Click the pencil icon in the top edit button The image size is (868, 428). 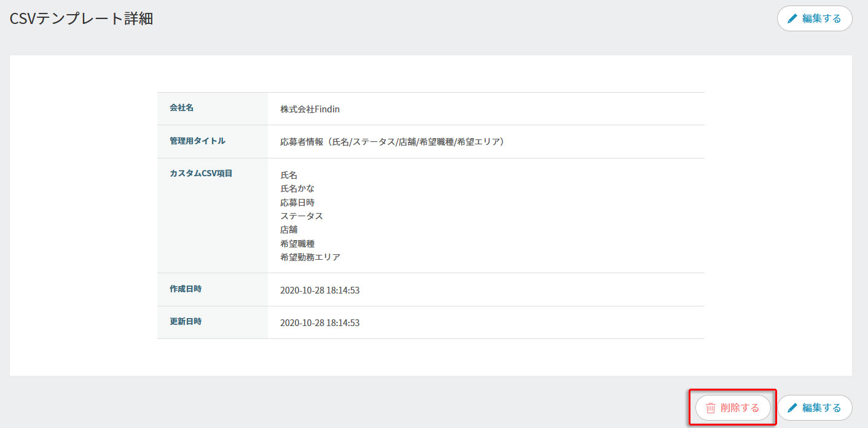792,18
